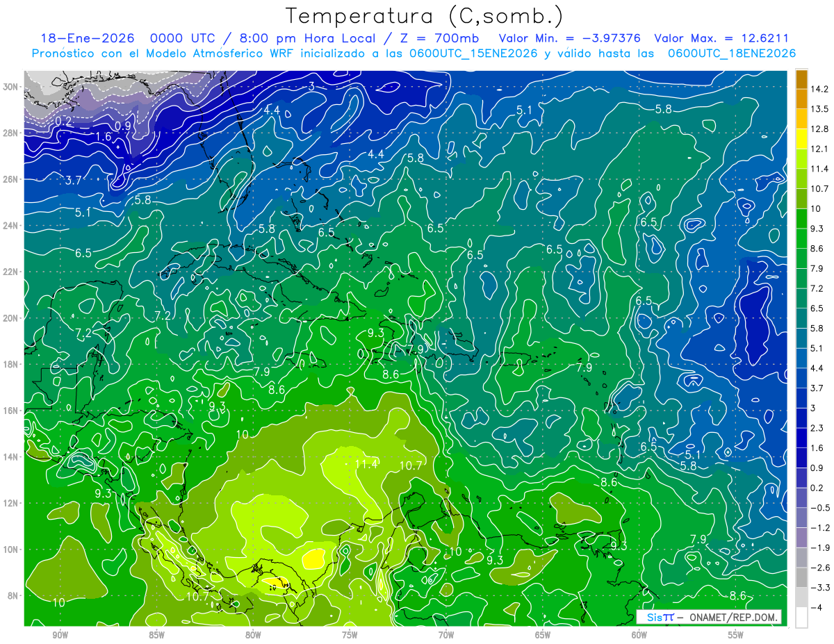
Task: Click the 26N latitude axis label
Action: tap(11, 179)
